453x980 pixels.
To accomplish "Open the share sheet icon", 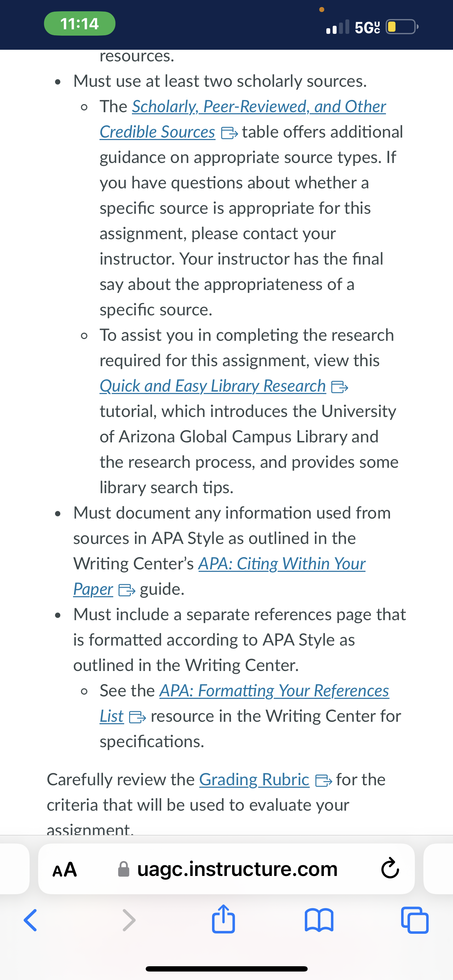I will click(x=223, y=918).
